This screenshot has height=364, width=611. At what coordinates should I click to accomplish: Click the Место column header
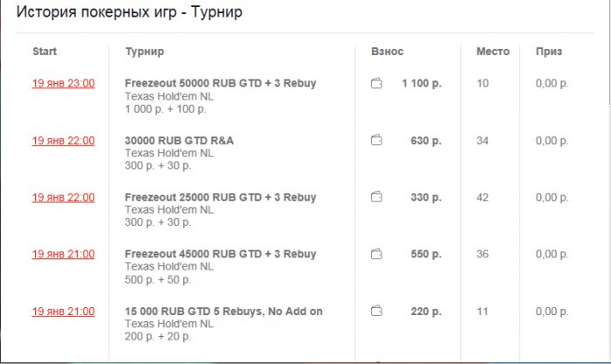[492, 52]
